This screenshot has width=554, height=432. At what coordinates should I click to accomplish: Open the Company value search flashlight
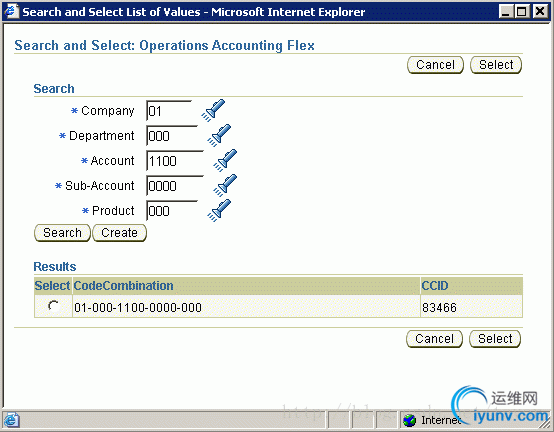point(213,111)
